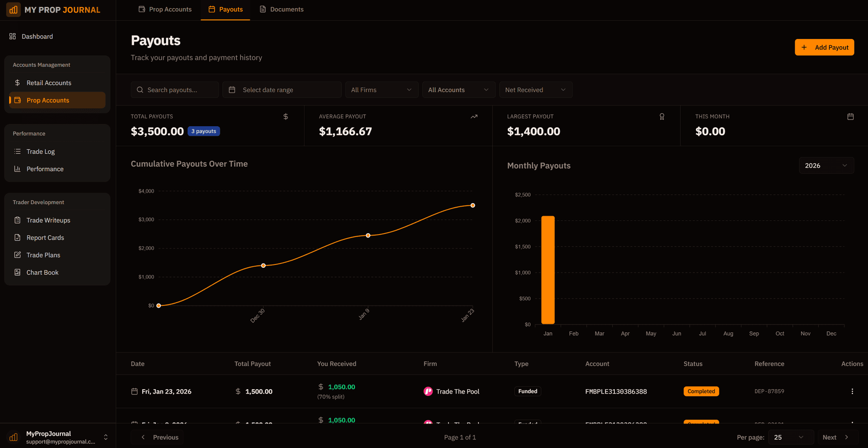Select Retail Accounts in Accounts Management

coord(49,82)
